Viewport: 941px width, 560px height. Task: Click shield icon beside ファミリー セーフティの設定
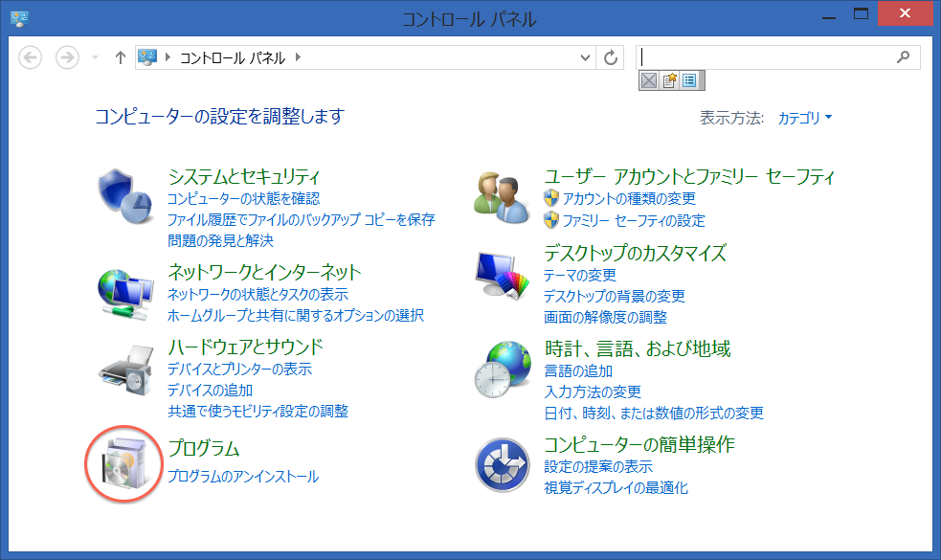pyautogui.click(x=551, y=220)
